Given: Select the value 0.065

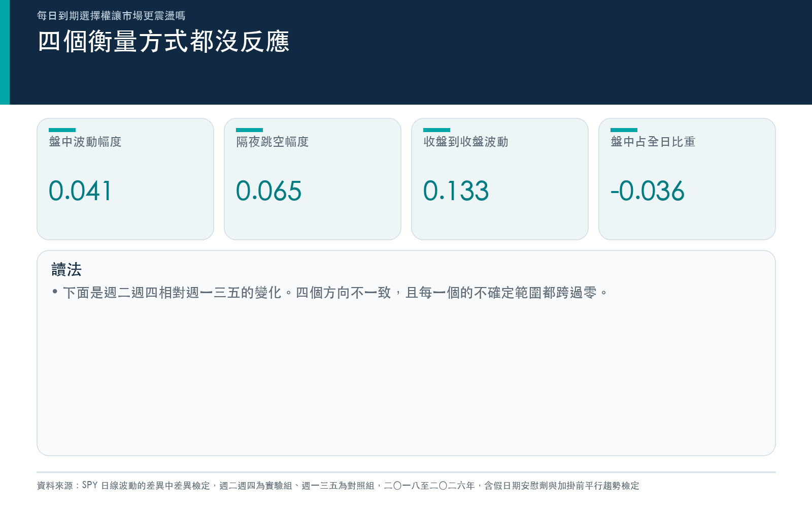Looking at the screenshot, I should 269,191.
